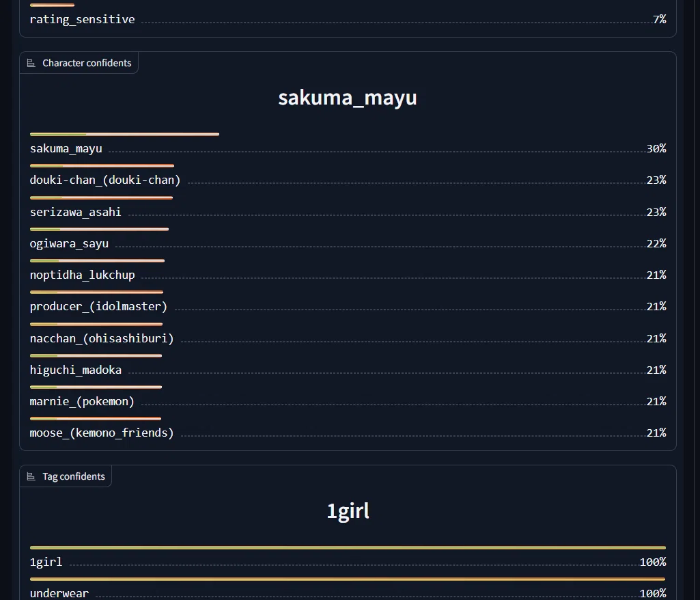Select the sakuma_mayu row label
This screenshot has width=700, height=600.
pyautogui.click(x=66, y=148)
